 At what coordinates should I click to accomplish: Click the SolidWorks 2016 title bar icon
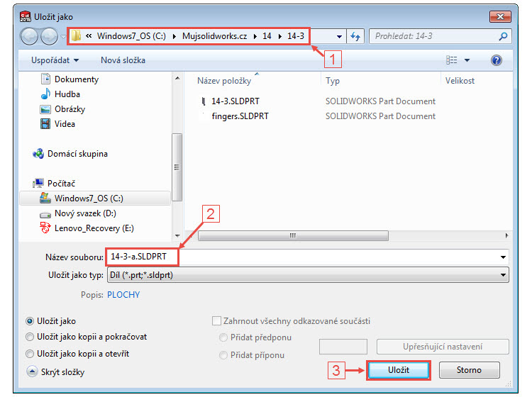pos(25,16)
